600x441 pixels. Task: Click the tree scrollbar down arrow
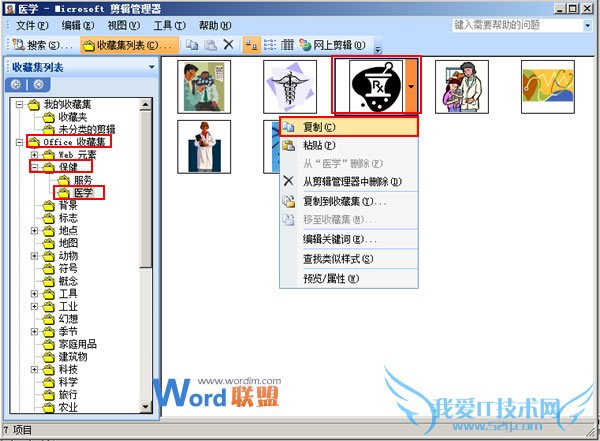[145, 407]
